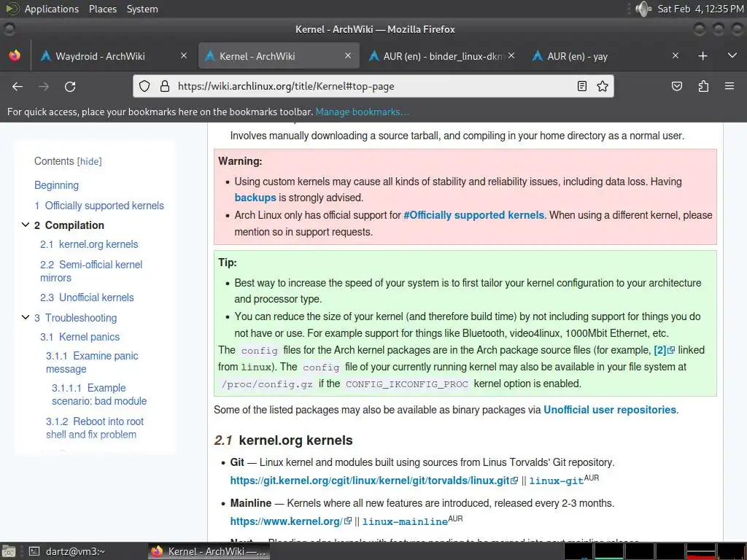
Task: Click Show Desktop icon in bottom panel
Action: pos(9,551)
